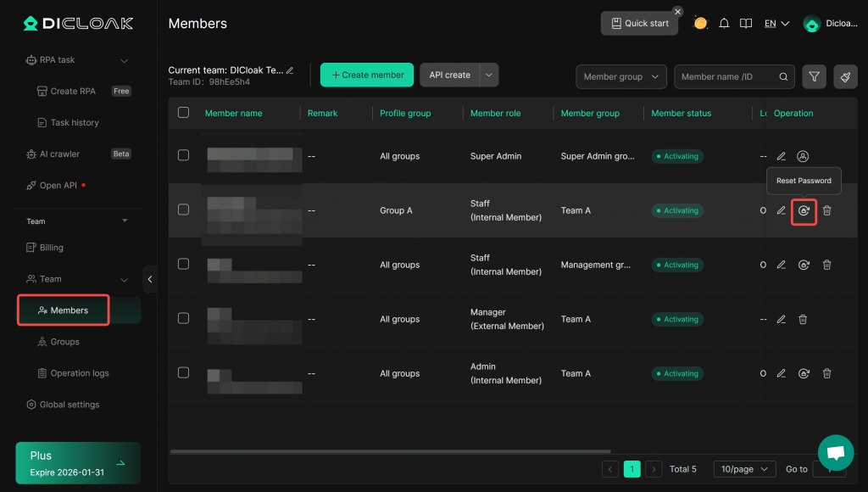
Task: Click the clear filters brush icon
Action: (845, 76)
